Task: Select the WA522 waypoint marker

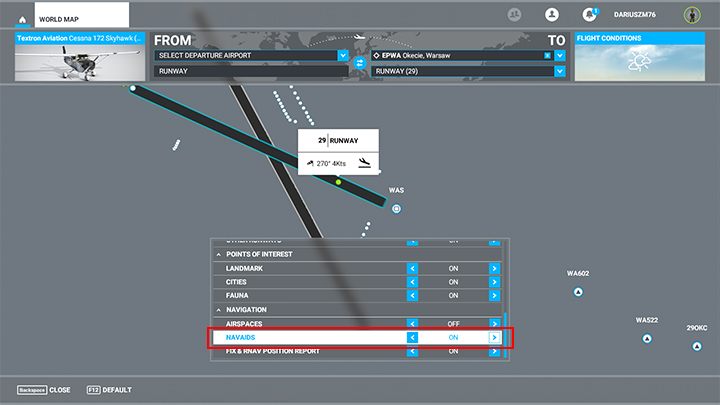Action: pos(647,339)
